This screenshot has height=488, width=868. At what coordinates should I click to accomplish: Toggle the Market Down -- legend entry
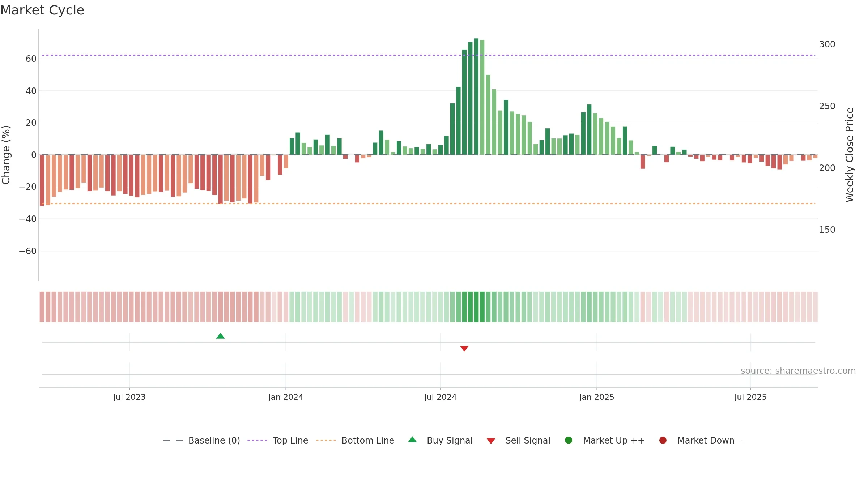pos(701,440)
